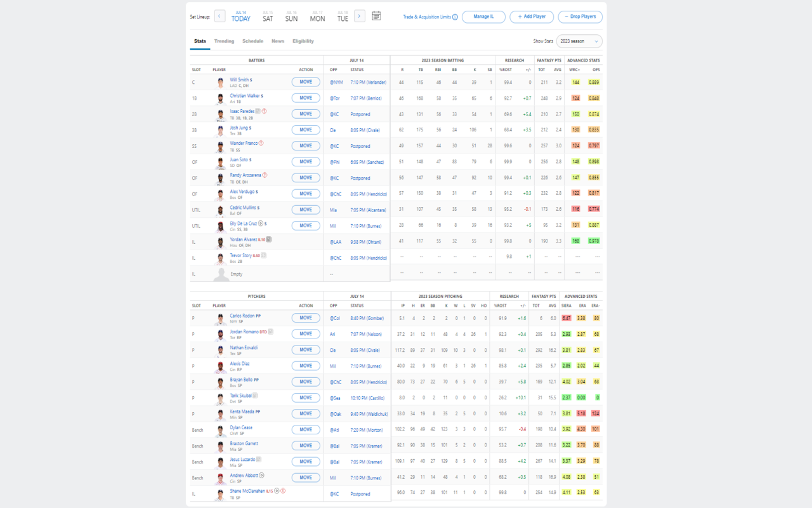The image size is (812, 508).
Task: Click the SIERA column header
Action: [566, 305]
